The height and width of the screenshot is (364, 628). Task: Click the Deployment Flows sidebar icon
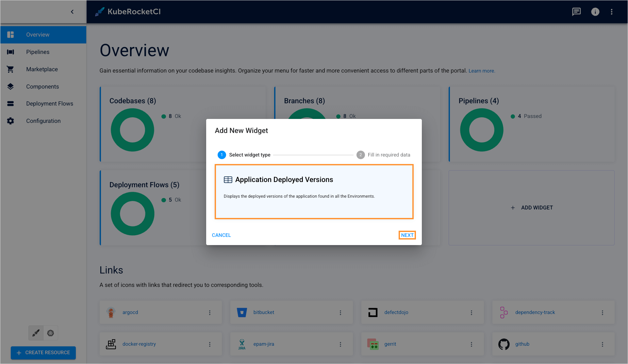coord(10,104)
